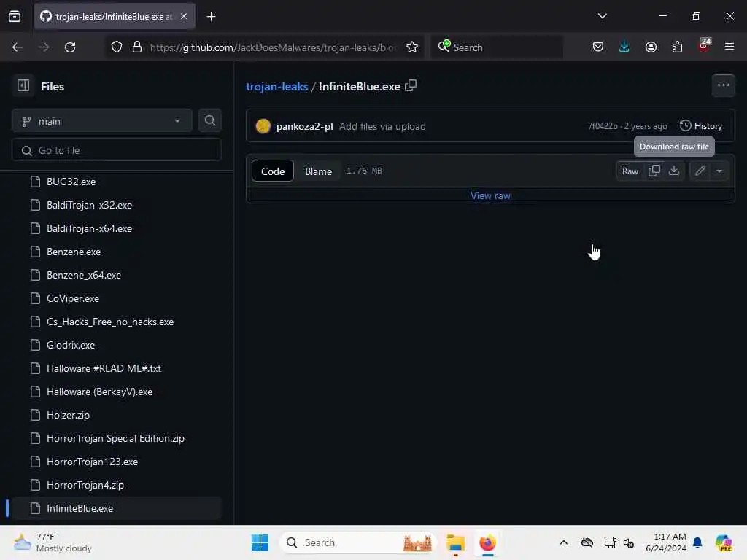Open the Add files via upload commit
This screenshot has height=560, width=747.
tap(382, 126)
